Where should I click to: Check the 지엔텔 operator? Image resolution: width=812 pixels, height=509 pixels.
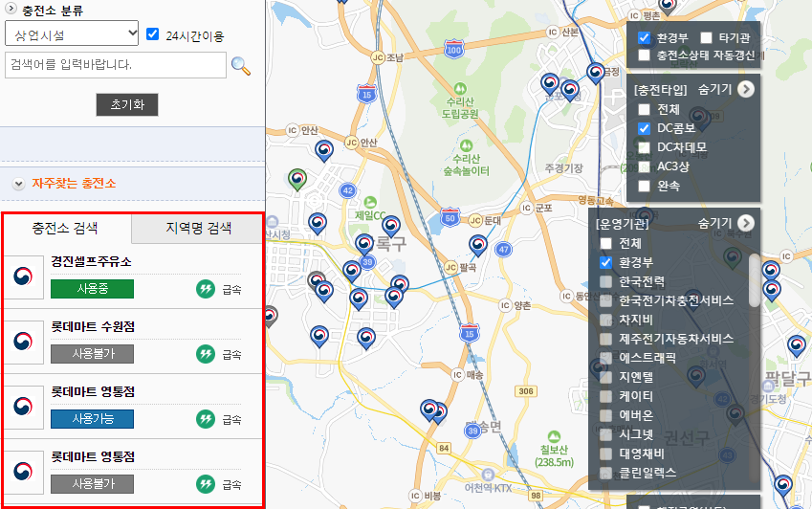tap(605, 377)
